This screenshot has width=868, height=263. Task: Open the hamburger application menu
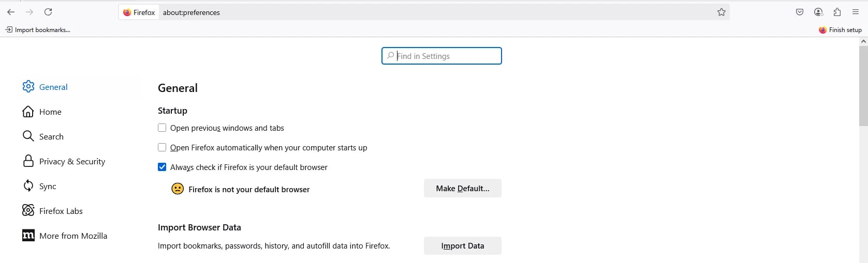[856, 12]
